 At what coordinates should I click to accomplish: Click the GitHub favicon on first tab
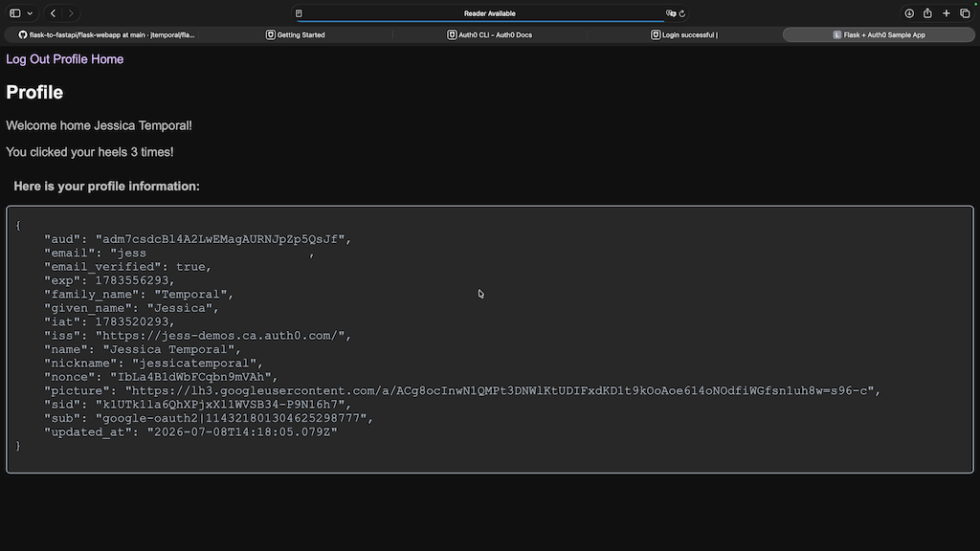click(23, 35)
